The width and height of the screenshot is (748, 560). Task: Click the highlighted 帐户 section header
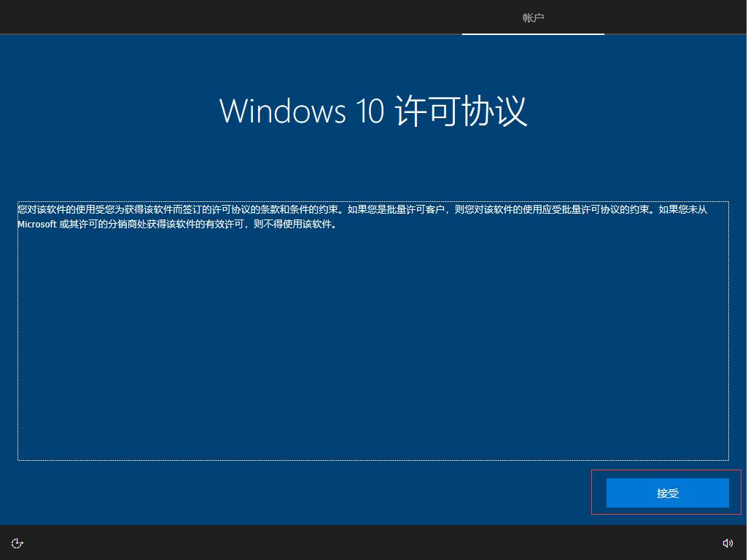click(533, 16)
